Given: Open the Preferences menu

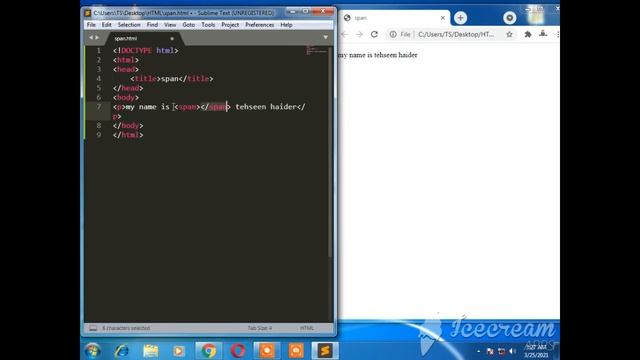Looking at the screenshot, I should pos(260,25).
